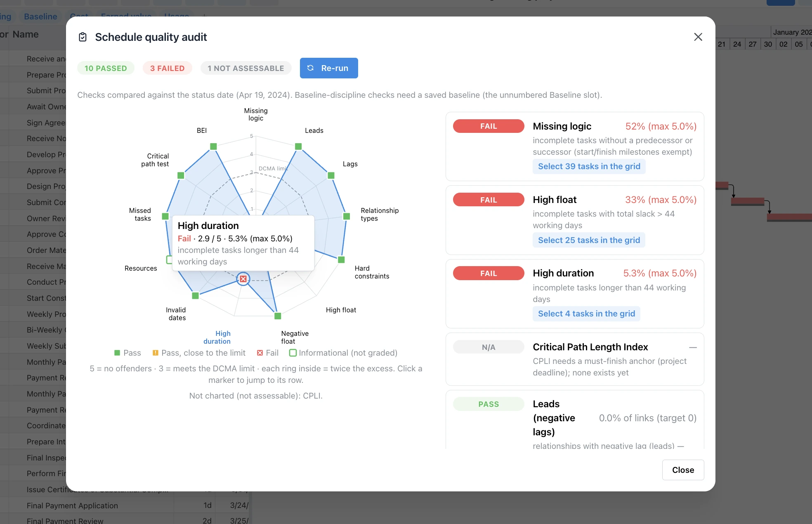
Task: Click the BEI radar chart marker
Action: pyautogui.click(x=213, y=146)
